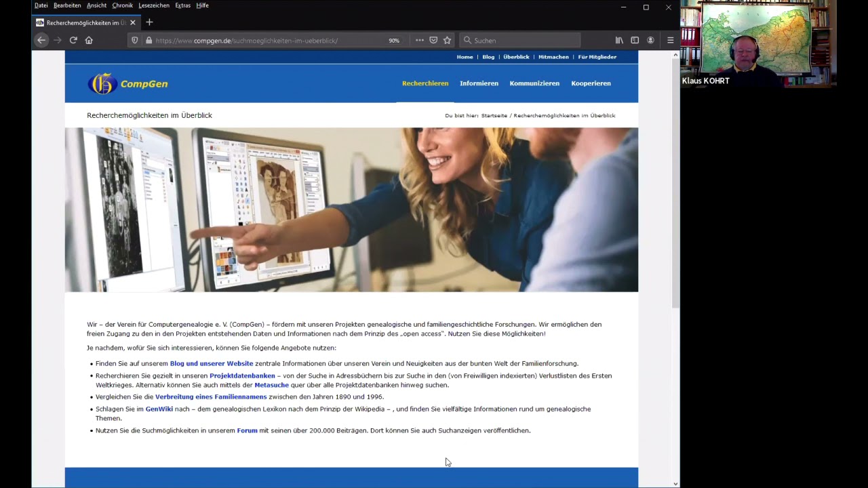Open page actions three-dot menu

420,40
